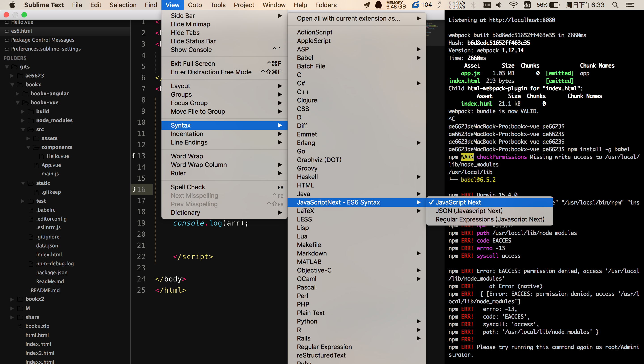Close the es6.html open file with its x
The image size is (644, 364).
pos(7,31)
